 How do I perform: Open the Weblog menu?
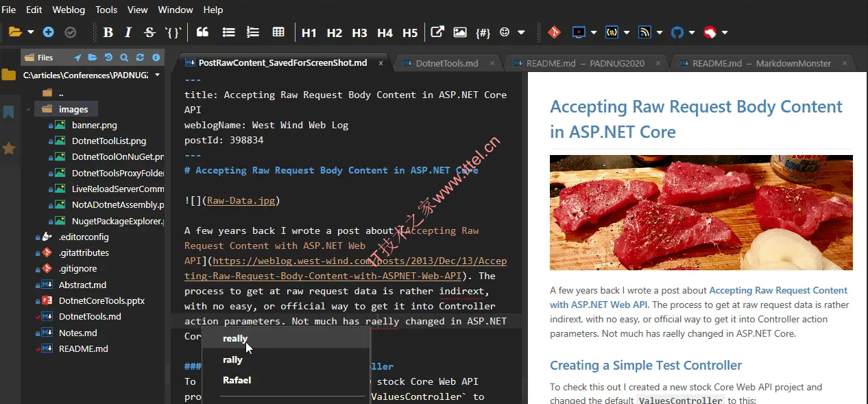[x=69, y=10]
